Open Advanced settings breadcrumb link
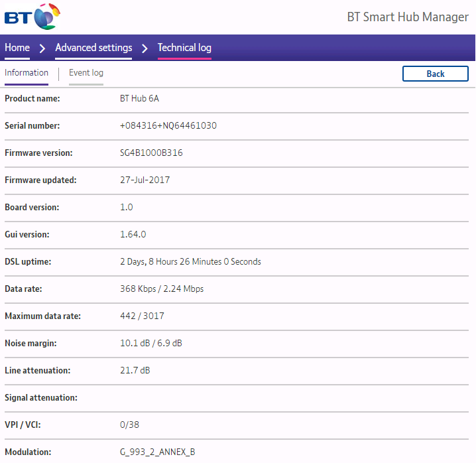Screen dimensions: 476x463 coord(93,48)
